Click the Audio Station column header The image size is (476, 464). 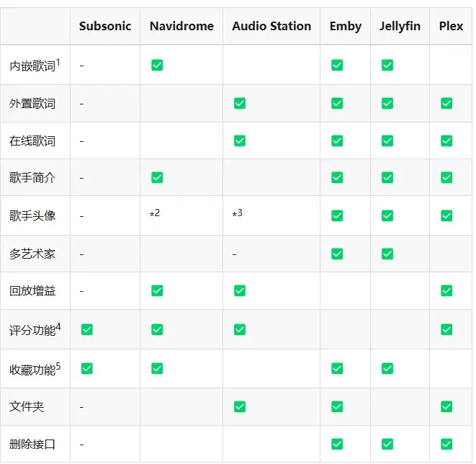(x=271, y=26)
